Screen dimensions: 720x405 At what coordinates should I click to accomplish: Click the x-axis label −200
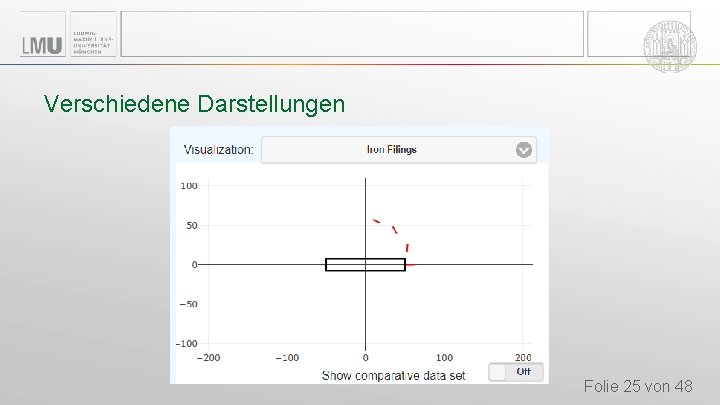(208, 358)
